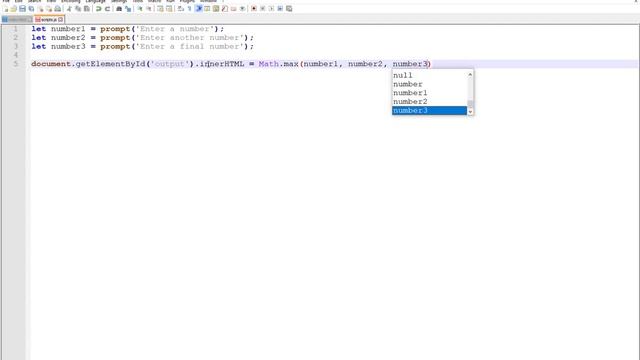
Task: Show the Document Map panel icon
Action: coord(216,9)
